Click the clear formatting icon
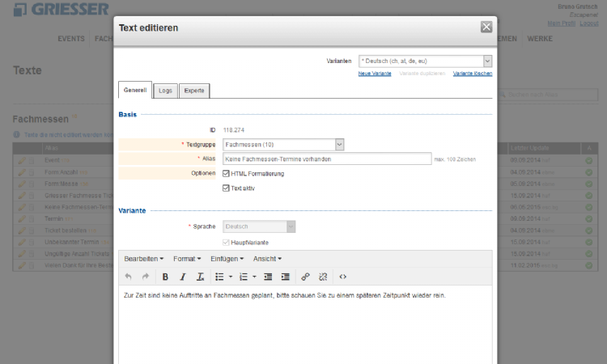This screenshot has width=607, height=364. (201, 277)
